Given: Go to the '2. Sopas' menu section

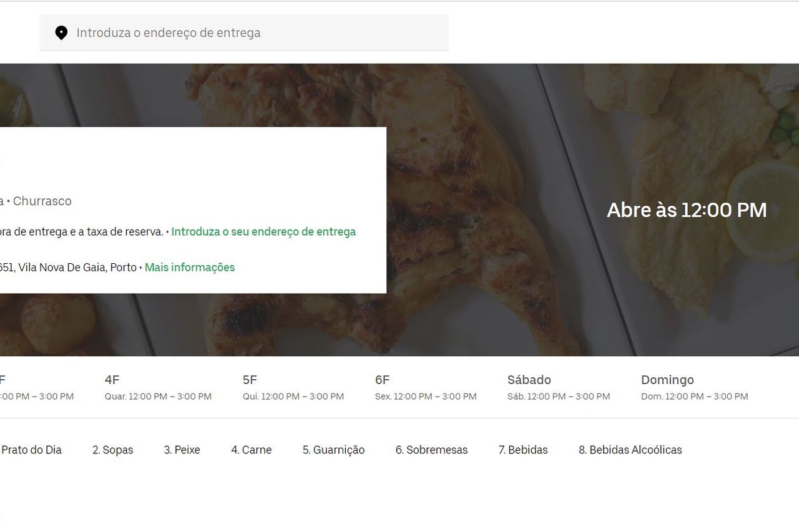Looking at the screenshot, I should pos(112,450).
